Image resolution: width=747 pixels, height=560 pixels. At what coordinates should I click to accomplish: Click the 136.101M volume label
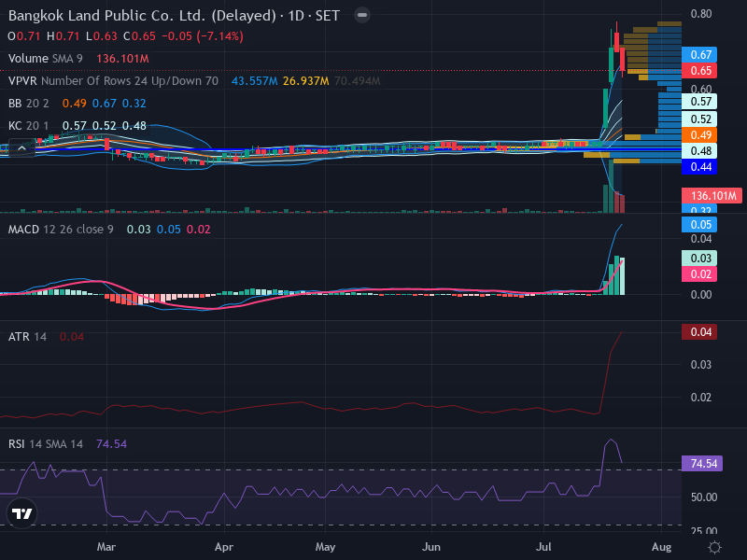(x=712, y=196)
